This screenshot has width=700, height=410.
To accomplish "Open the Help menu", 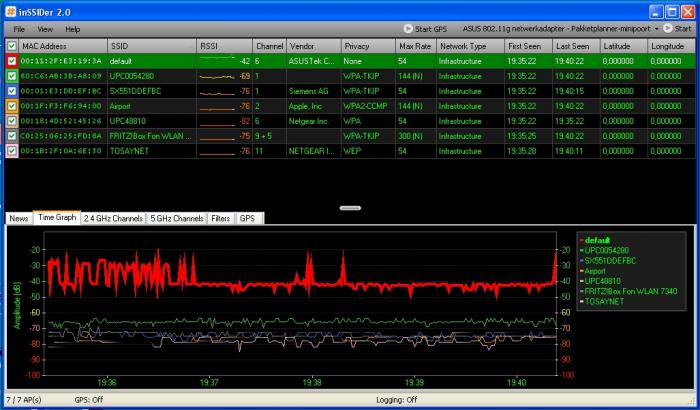I will (x=72, y=29).
